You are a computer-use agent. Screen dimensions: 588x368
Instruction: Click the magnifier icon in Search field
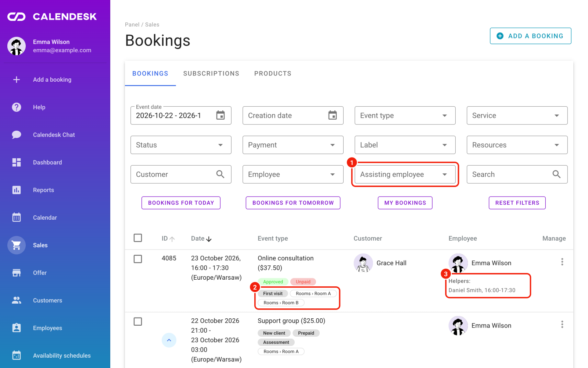[556, 174]
